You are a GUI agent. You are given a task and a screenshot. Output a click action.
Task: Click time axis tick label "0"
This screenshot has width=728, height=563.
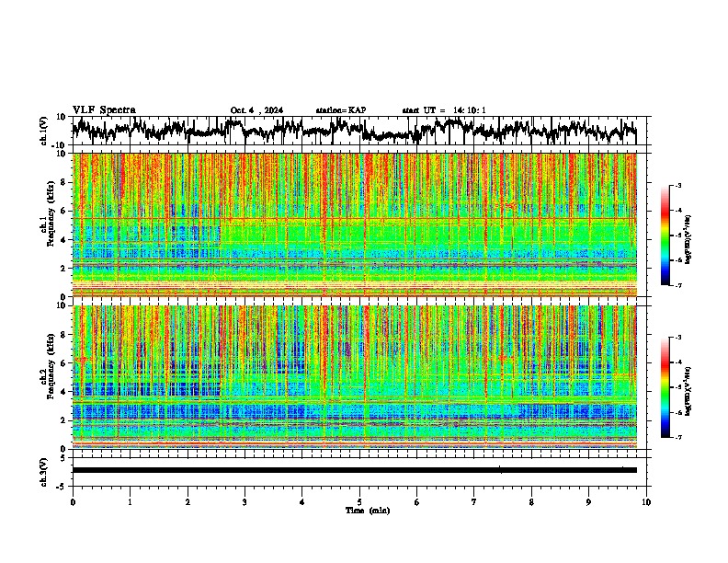(x=73, y=502)
